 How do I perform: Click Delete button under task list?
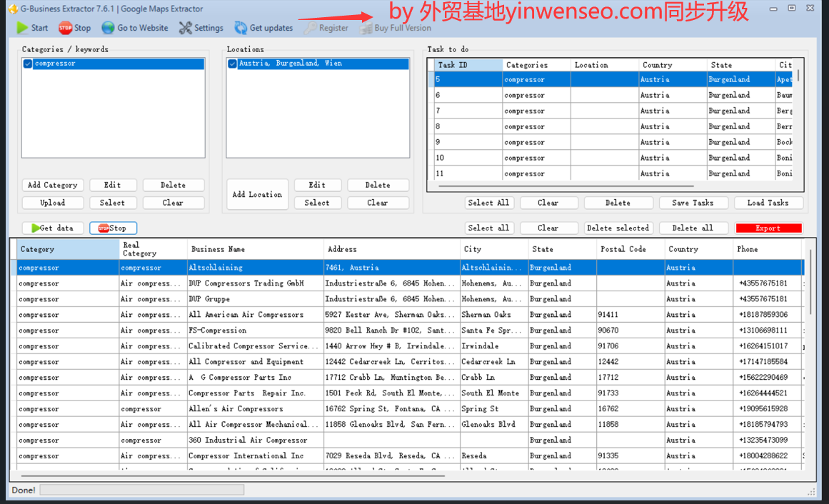pyautogui.click(x=618, y=203)
